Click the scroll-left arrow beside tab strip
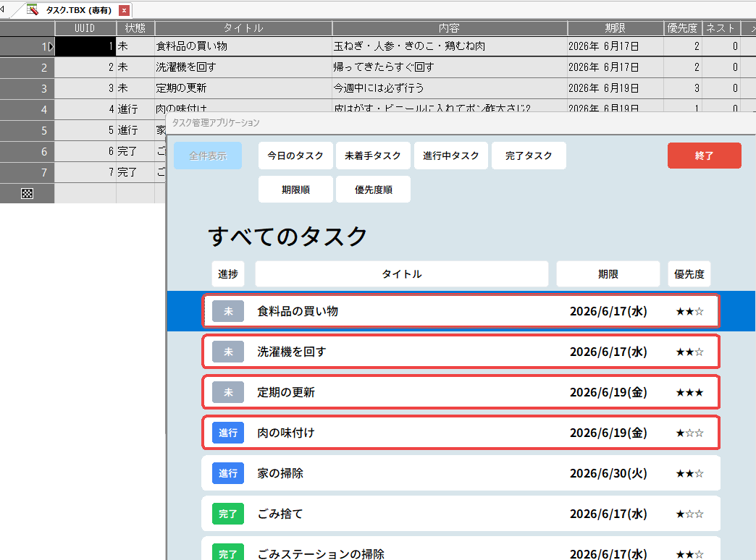This screenshot has width=756, height=560. (2, 9)
